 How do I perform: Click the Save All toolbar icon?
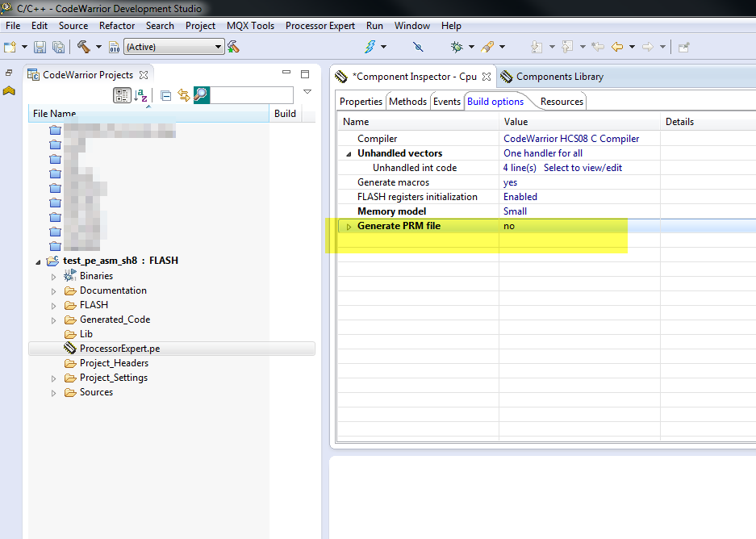pos(58,48)
